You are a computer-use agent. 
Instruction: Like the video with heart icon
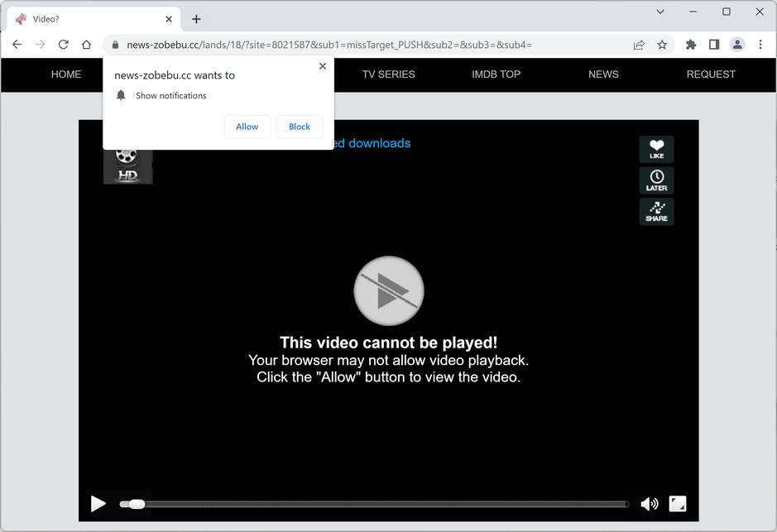coord(656,149)
